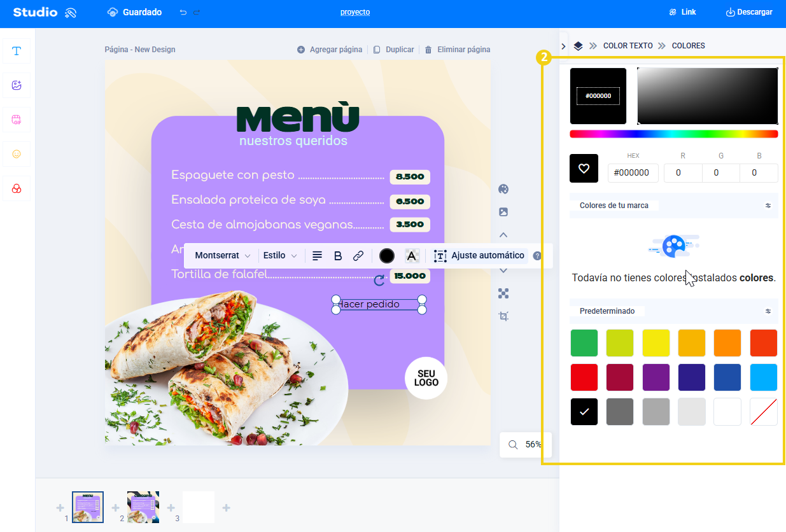Screen dimensions: 786x532
Task: Select the lime default swatch
Action: (x=620, y=343)
